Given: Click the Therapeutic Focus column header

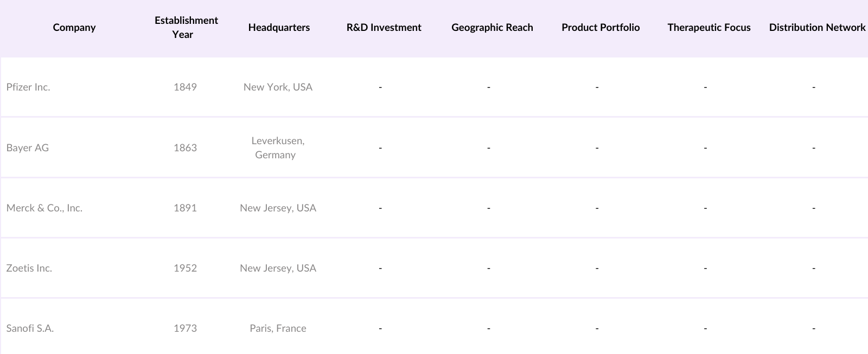Looking at the screenshot, I should click(709, 28).
